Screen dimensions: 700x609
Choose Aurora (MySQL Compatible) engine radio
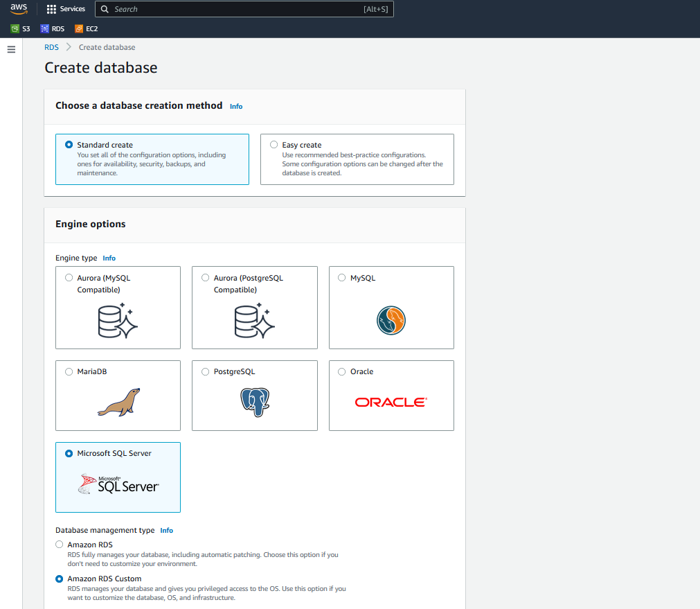[x=69, y=277]
